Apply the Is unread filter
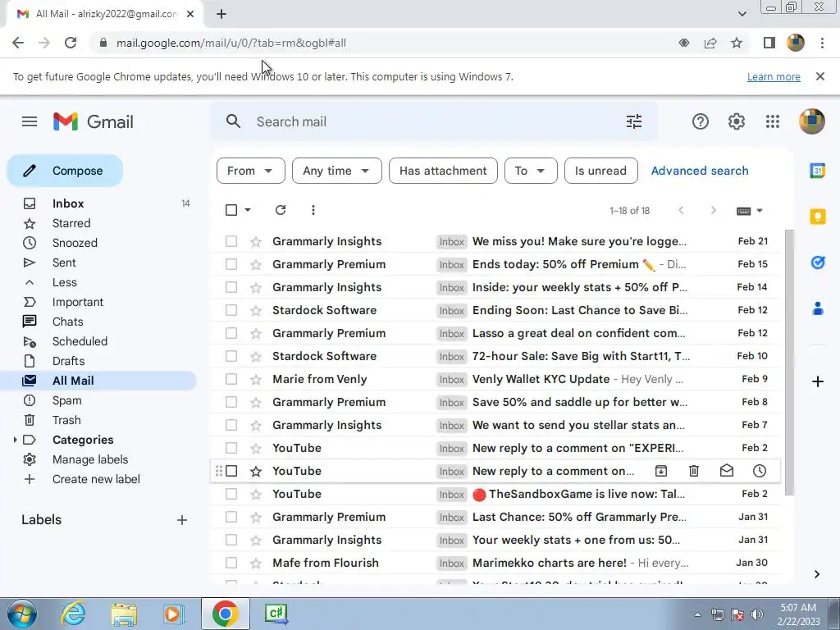Viewport: 840px width, 630px height. (600, 171)
